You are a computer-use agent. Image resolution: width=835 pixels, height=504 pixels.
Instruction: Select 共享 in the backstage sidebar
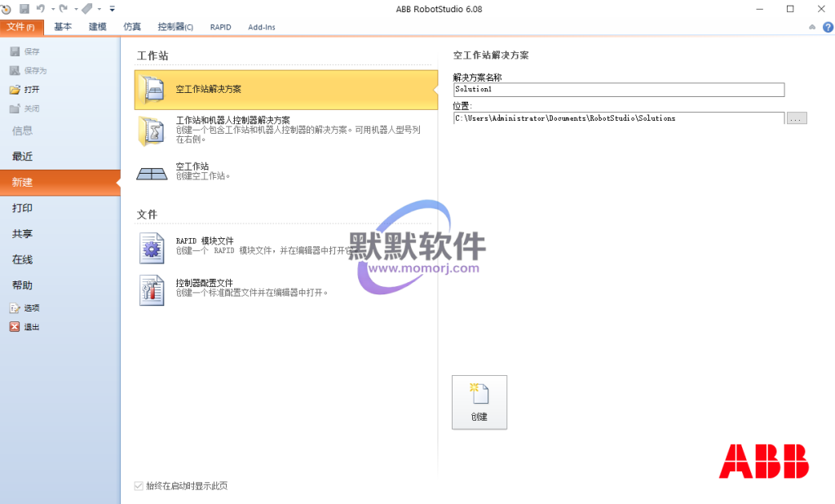coord(22,233)
